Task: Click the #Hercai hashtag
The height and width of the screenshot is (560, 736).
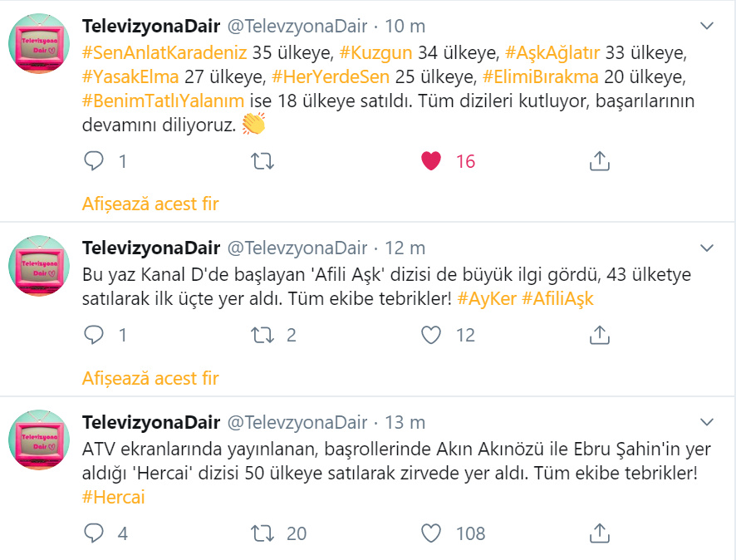Action: [x=114, y=496]
